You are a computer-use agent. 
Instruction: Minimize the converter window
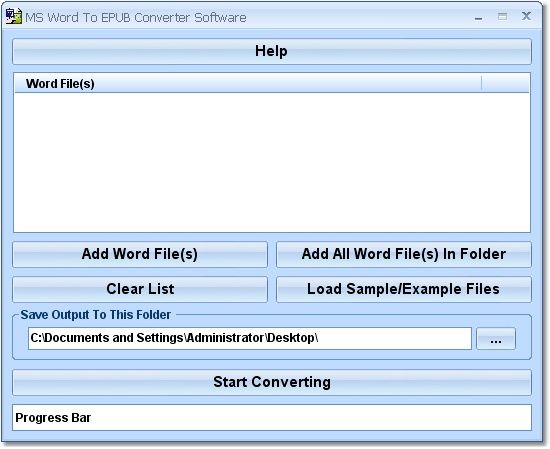[478, 18]
